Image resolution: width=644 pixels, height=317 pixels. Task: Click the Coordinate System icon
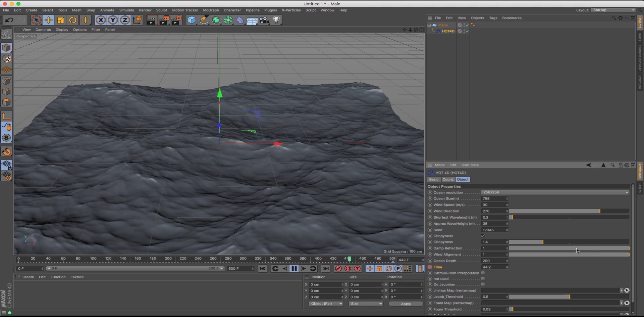pyautogui.click(x=137, y=20)
